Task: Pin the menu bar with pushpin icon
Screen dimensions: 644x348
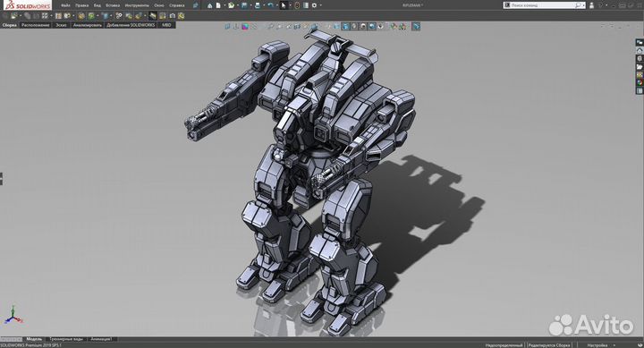Action: coord(196,5)
